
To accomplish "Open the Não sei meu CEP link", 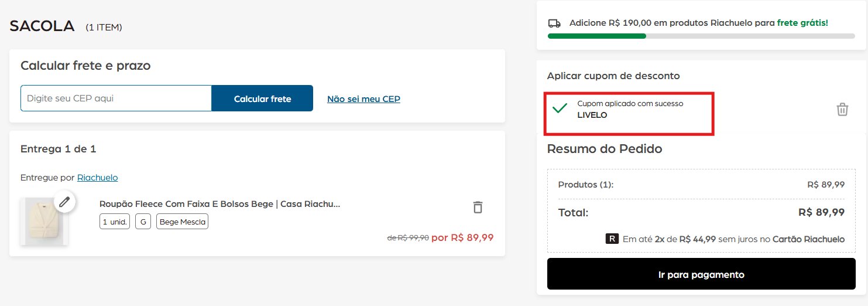I will coord(363,98).
